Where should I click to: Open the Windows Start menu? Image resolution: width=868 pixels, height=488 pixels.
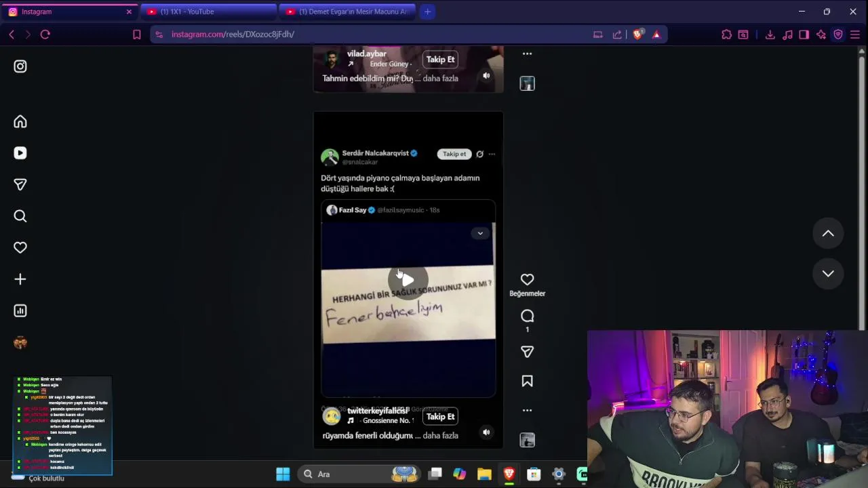283,474
